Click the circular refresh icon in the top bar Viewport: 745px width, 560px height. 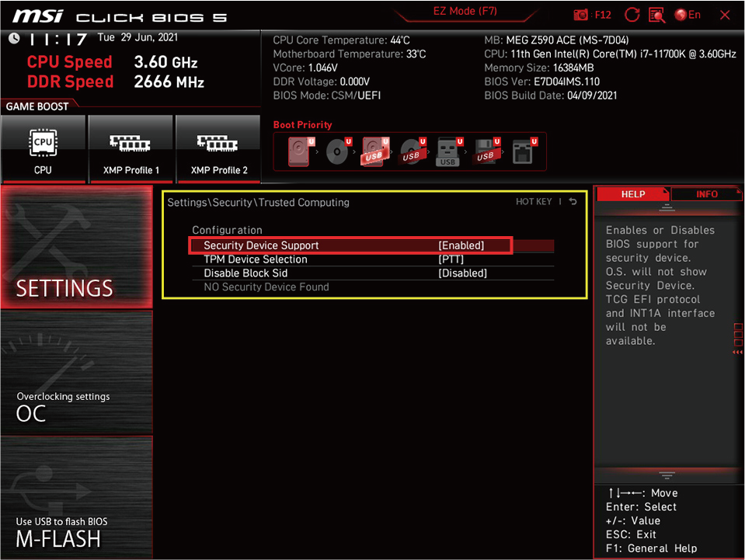click(632, 15)
